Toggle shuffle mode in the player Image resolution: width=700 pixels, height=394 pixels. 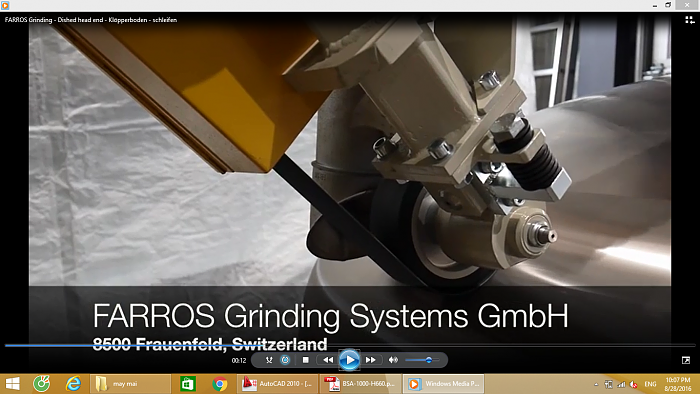point(269,360)
